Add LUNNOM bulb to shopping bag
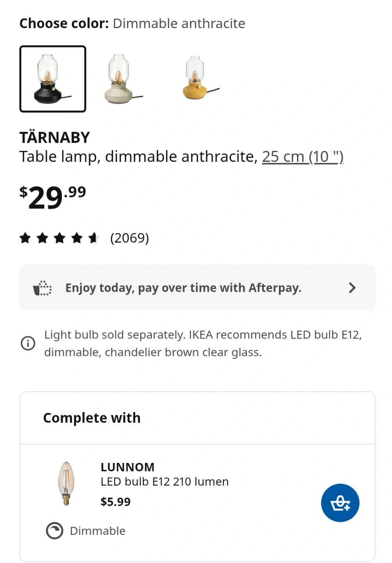Image resolution: width=392 pixels, height=563 pixels. pyautogui.click(x=340, y=503)
